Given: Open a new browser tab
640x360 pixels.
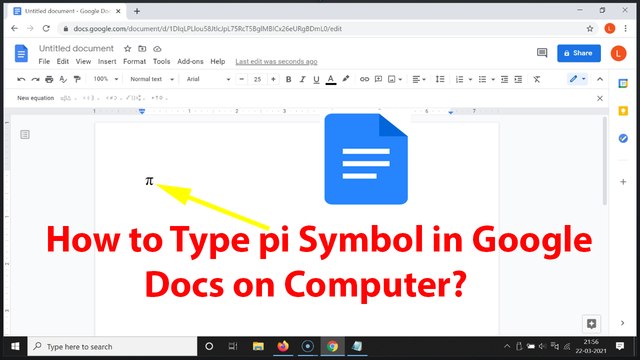Looking at the screenshot, I should [137, 11].
